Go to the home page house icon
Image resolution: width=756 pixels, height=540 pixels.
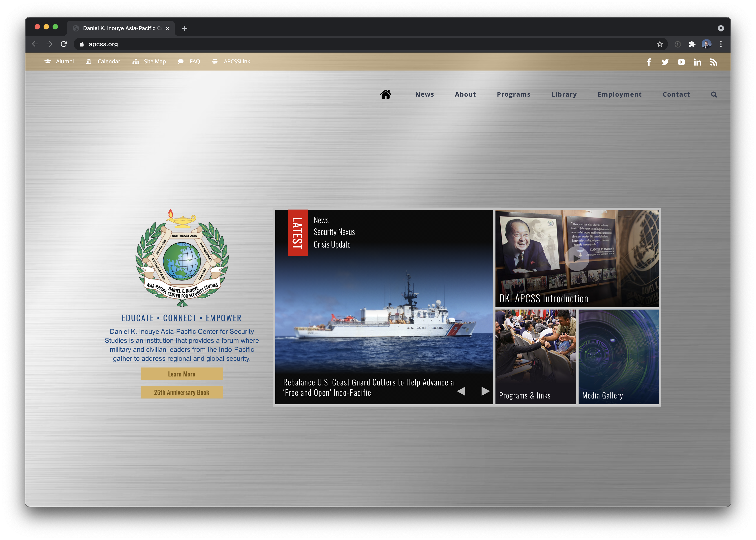(386, 94)
